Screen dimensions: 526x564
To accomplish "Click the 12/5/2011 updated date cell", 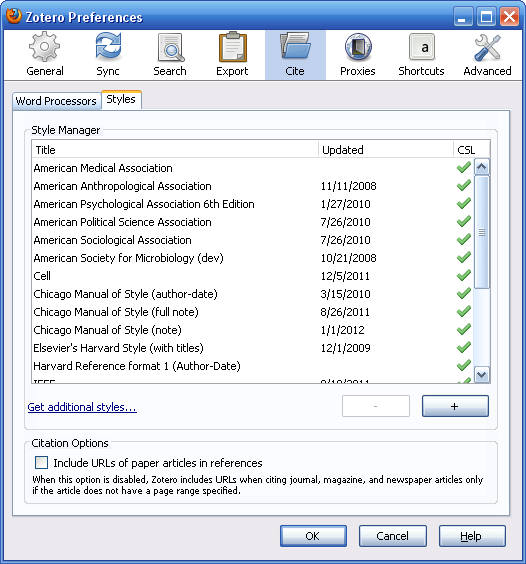I will [345, 276].
